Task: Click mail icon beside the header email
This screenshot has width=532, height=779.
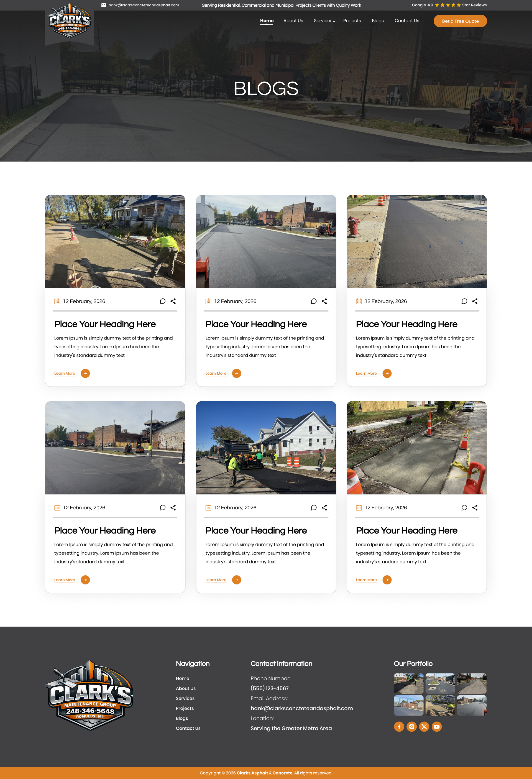Action: [x=104, y=5]
